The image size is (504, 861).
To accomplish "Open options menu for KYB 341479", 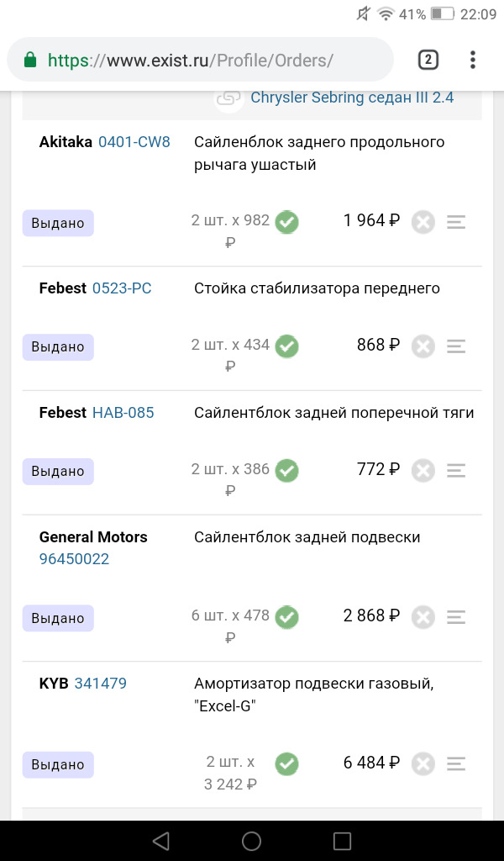I will [x=456, y=763].
